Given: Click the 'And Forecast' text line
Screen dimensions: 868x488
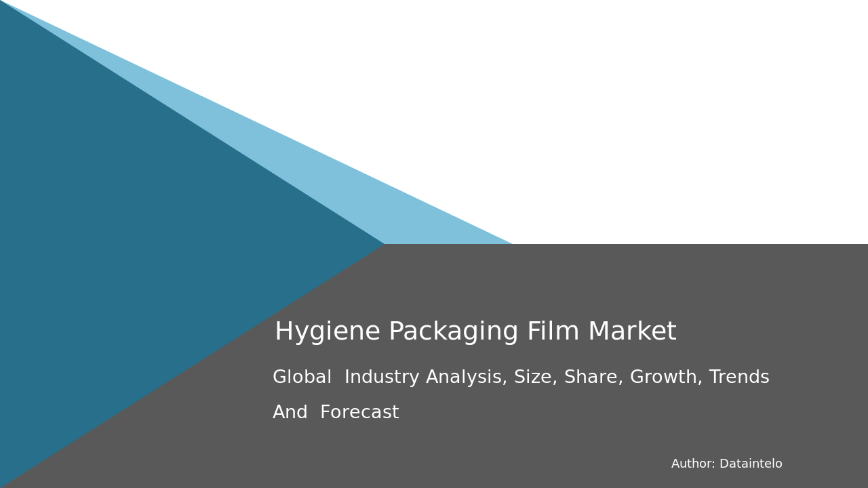Looking at the screenshot, I should click(x=336, y=413).
